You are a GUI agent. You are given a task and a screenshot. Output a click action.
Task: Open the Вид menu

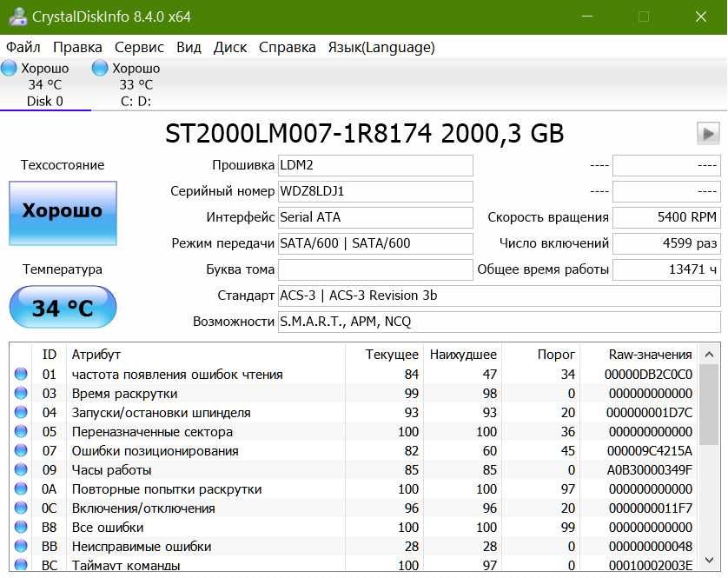coord(189,48)
